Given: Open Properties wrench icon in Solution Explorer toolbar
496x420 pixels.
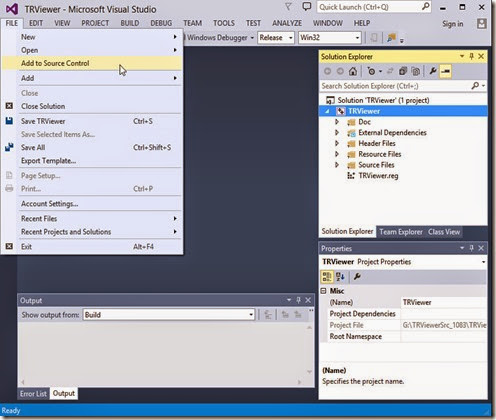Looking at the screenshot, I should pyautogui.click(x=433, y=71).
